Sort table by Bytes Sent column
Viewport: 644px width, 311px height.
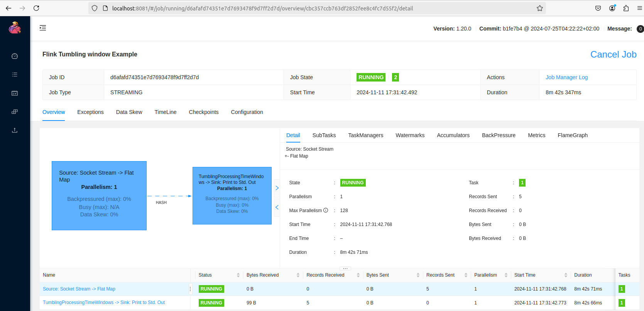coord(418,275)
